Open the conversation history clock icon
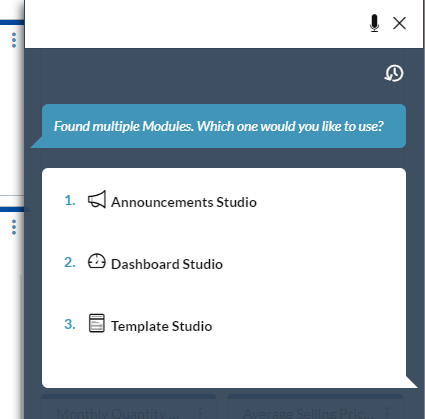The height and width of the screenshot is (419, 425). coord(394,73)
